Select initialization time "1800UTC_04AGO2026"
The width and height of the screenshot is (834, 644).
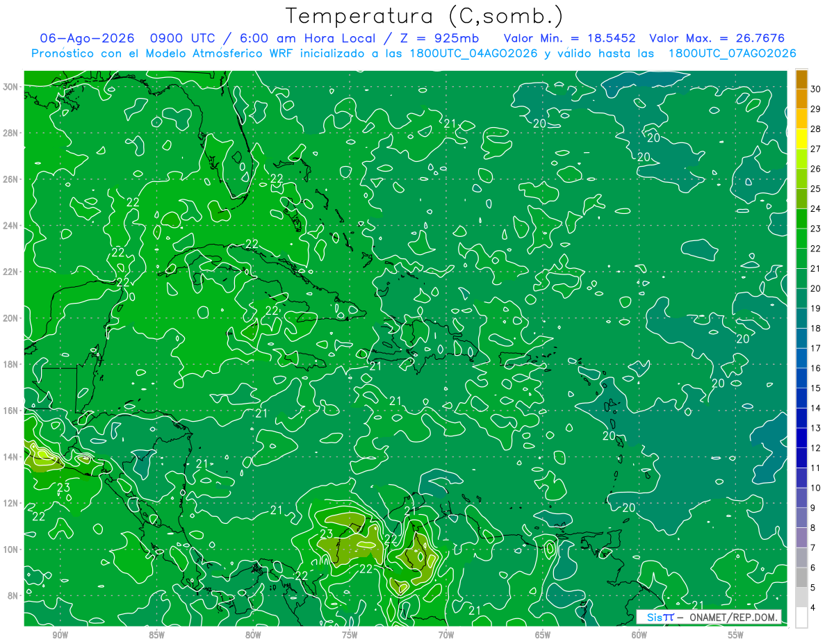pos(475,53)
